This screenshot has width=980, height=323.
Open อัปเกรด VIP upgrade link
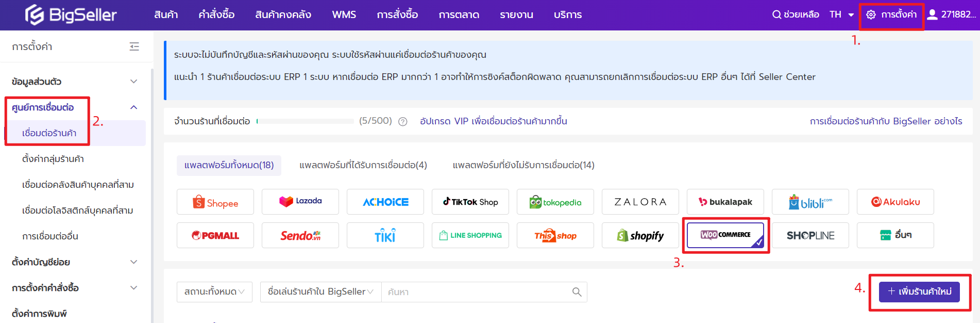tap(494, 121)
